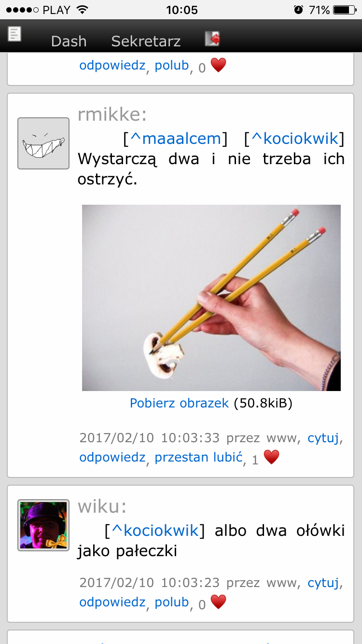The image size is (362, 644).
Task: Tap the logout door icon in the top bar
Action: coord(212,39)
